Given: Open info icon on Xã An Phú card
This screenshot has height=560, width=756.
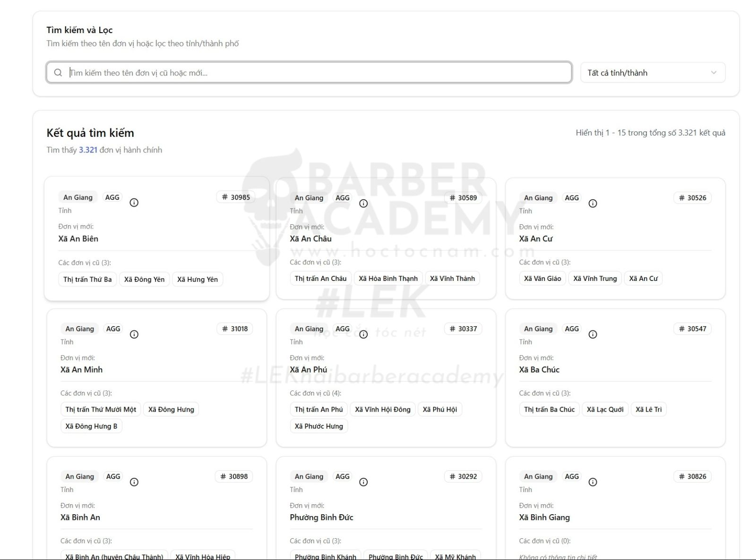Looking at the screenshot, I should pyautogui.click(x=363, y=334).
